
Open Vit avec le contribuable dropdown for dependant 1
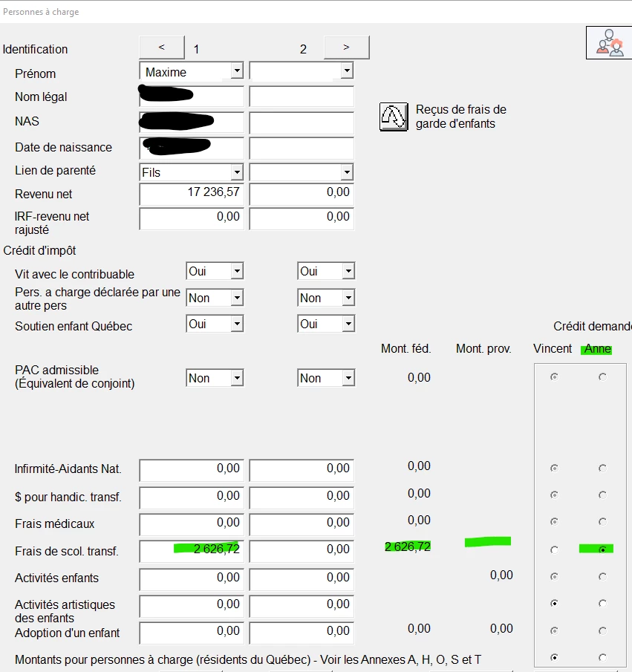(x=237, y=271)
